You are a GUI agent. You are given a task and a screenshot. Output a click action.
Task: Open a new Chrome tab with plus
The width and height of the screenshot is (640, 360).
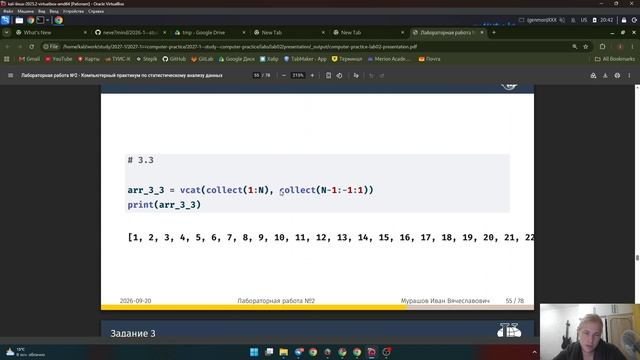pyautogui.click(x=494, y=32)
